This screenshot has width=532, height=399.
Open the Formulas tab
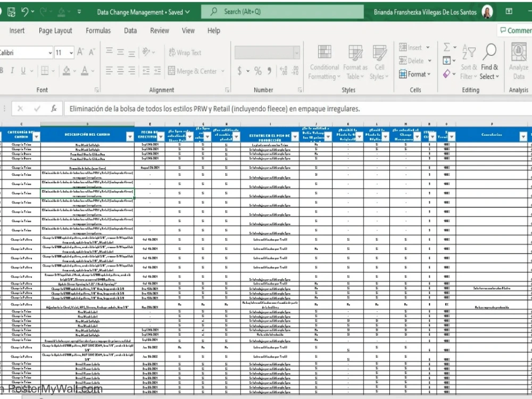(98, 30)
